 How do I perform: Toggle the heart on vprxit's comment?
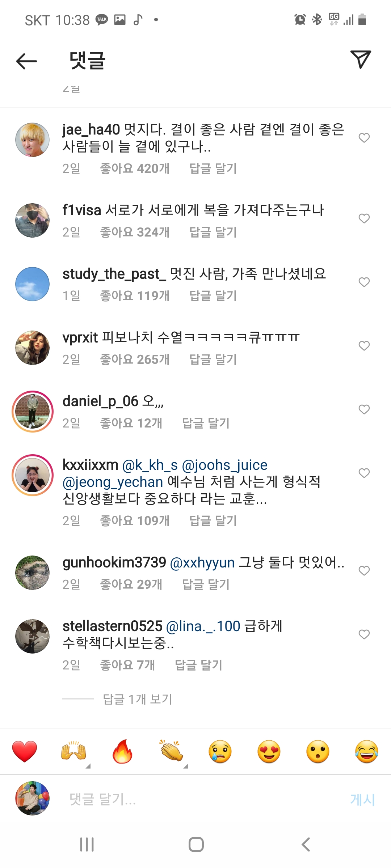(x=364, y=346)
